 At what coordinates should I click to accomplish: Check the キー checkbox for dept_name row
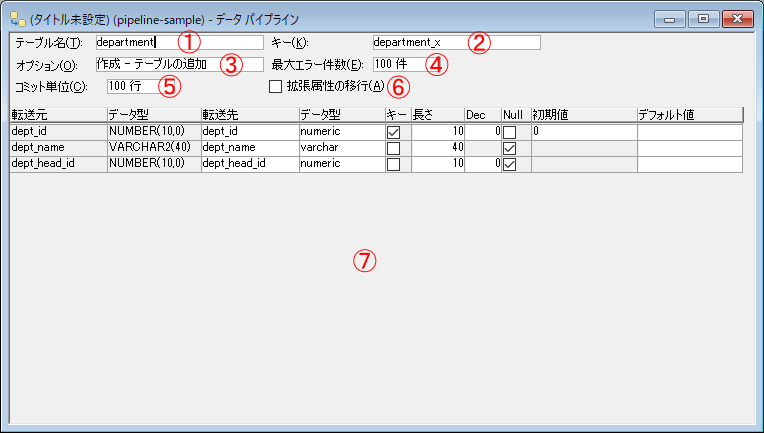point(393,148)
